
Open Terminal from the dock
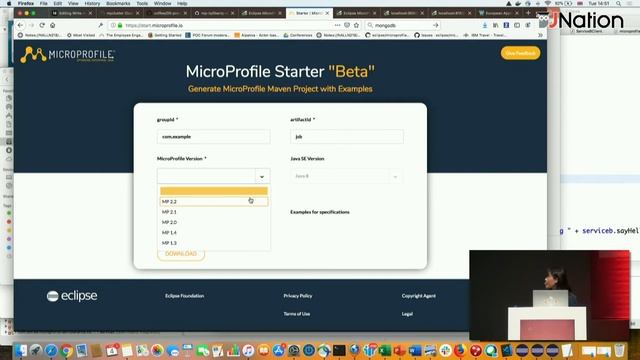coord(339,350)
